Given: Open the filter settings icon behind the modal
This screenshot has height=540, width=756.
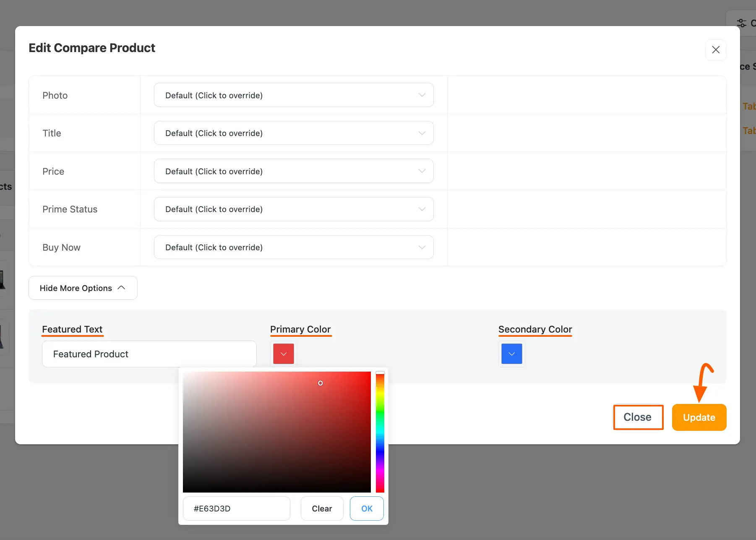Looking at the screenshot, I should pos(741,23).
